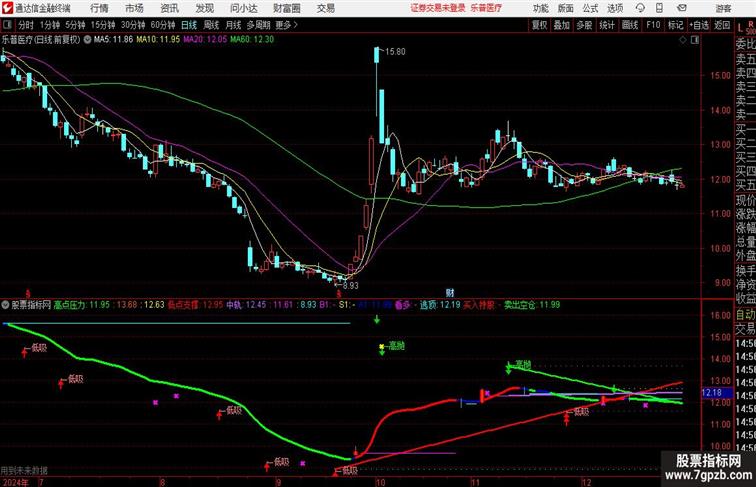Open the 功能 menu
The width and height of the screenshot is (756, 487).
540,8
